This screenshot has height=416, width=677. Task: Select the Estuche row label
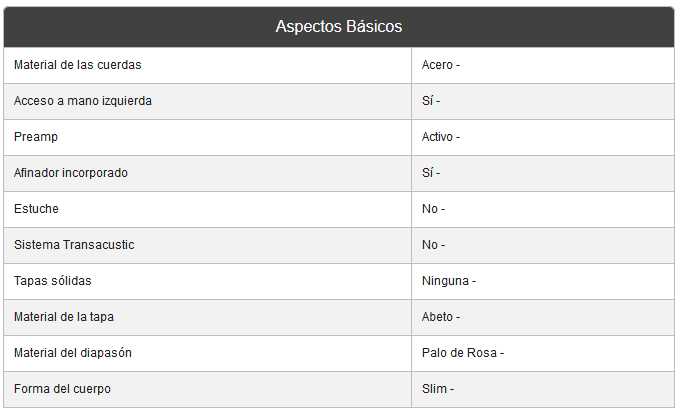(36, 209)
